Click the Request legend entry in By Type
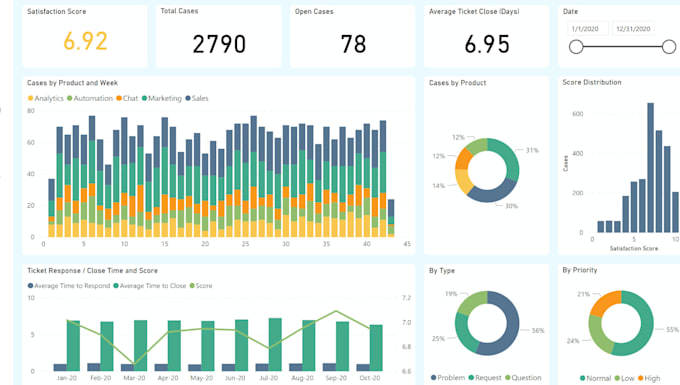The image size is (680, 385). click(x=485, y=378)
